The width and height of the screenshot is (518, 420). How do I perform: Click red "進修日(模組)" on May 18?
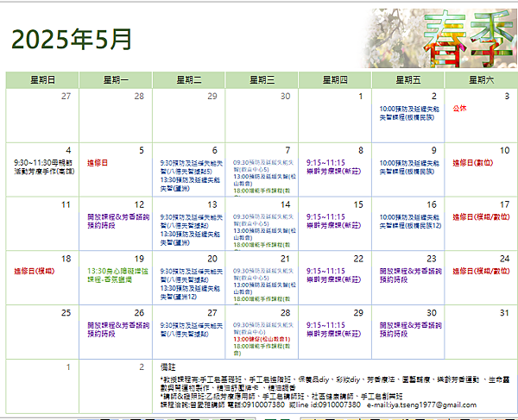tap(34, 271)
